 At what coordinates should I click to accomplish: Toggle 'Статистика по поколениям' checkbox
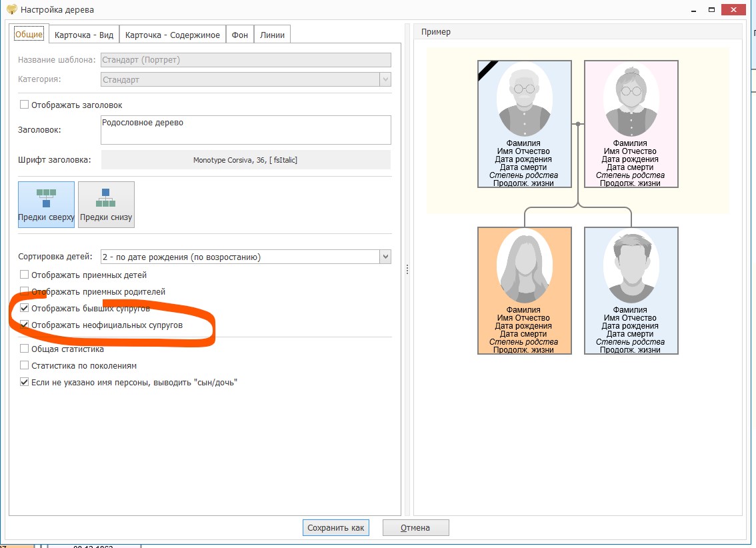(x=25, y=365)
